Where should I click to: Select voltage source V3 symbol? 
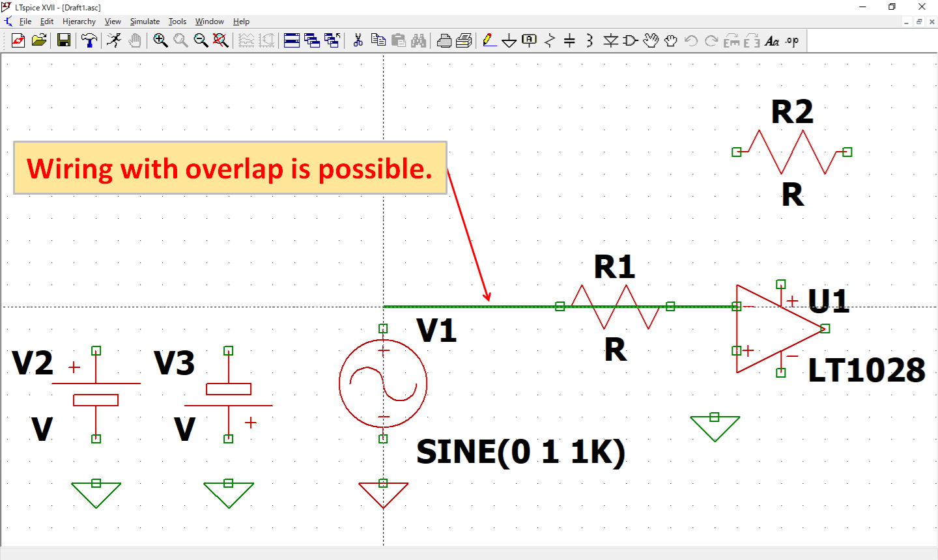228,395
